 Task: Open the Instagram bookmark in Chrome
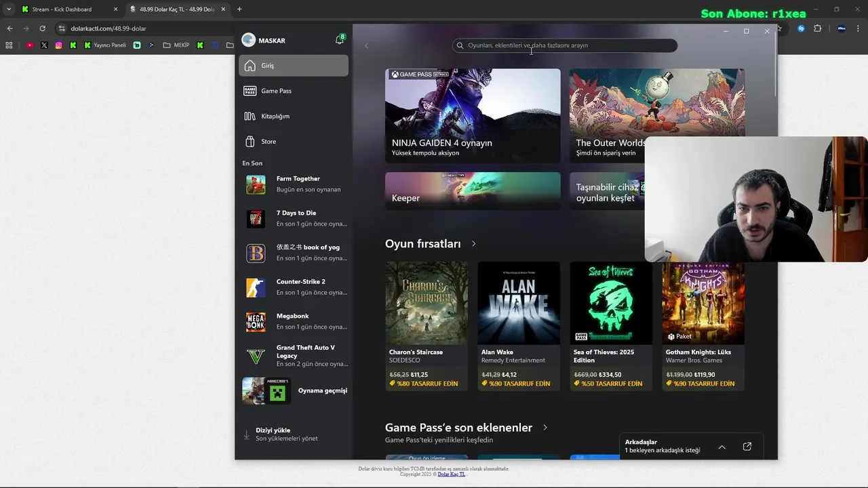click(59, 45)
